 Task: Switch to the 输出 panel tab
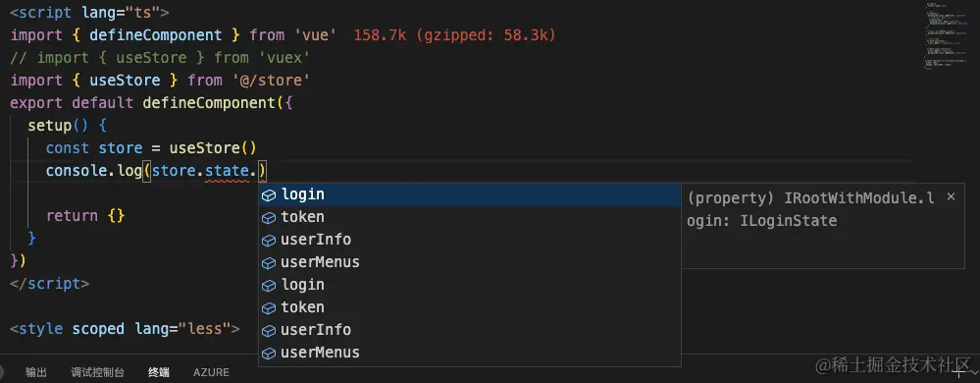(35, 372)
